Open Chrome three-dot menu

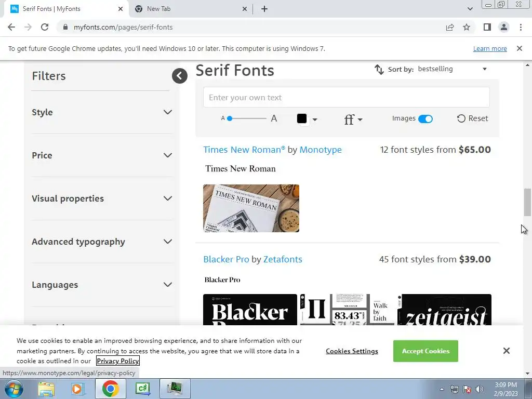(521, 27)
